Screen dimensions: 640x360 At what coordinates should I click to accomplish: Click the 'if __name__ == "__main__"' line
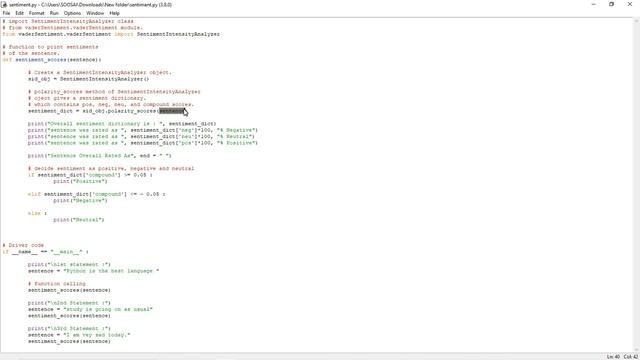(45, 252)
